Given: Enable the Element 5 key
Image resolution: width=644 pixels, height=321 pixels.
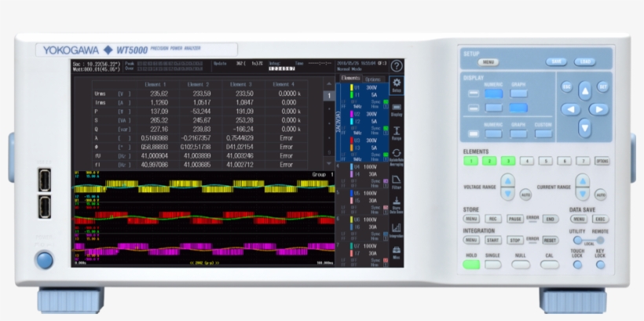Looking at the screenshot, I should [x=545, y=161].
